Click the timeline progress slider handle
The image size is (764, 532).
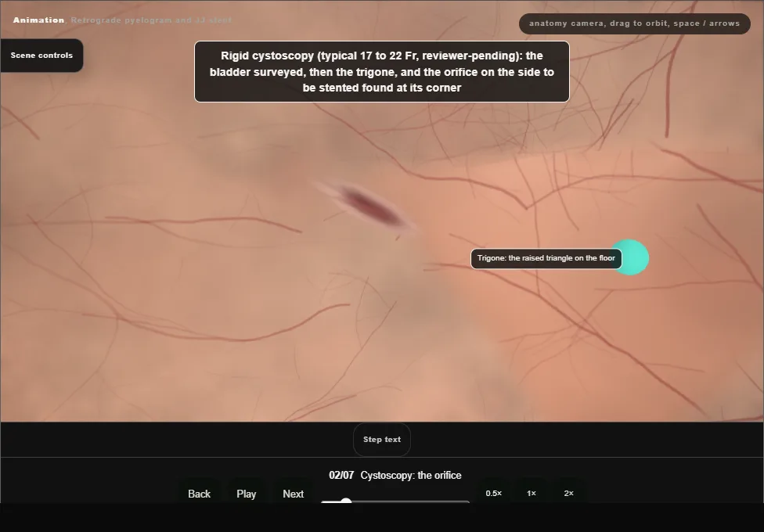(346, 501)
